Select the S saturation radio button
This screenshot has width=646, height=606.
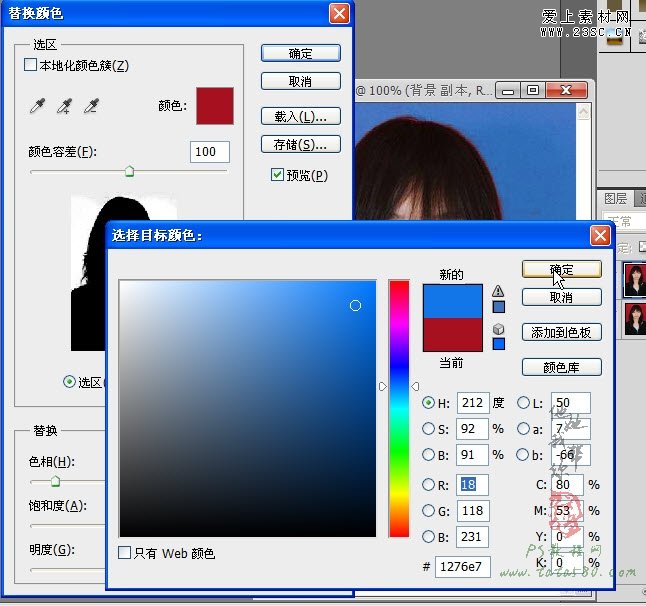(x=429, y=429)
